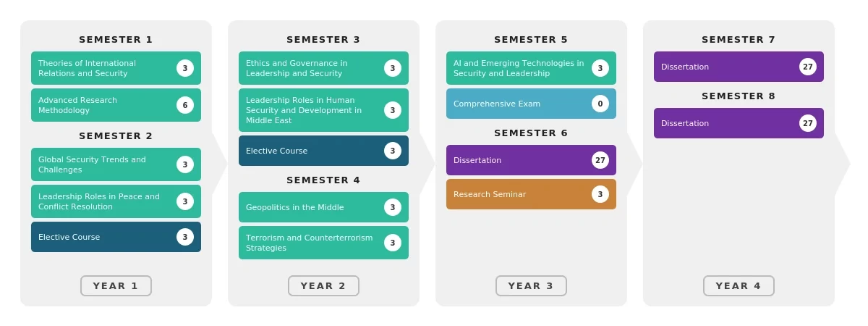Click the 27-credit badge in Semester 6 Dissertation
Viewport: 868px width, 326px height.
(600, 160)
